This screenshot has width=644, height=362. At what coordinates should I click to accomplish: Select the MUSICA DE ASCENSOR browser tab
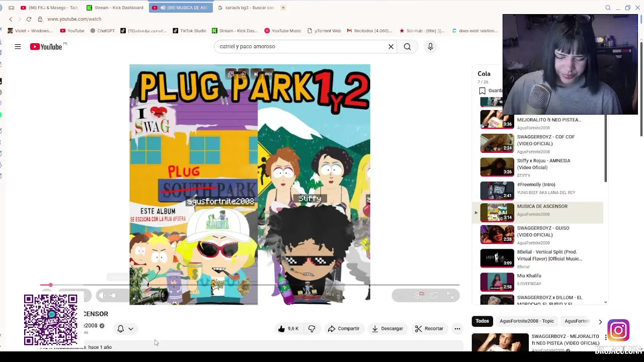click(x=181, y=8)
